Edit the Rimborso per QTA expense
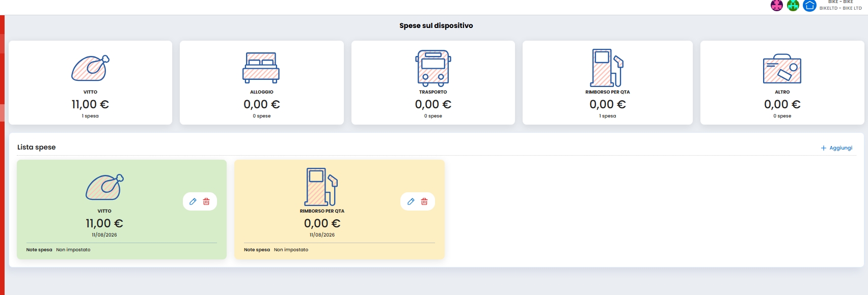 click(411, 201)
